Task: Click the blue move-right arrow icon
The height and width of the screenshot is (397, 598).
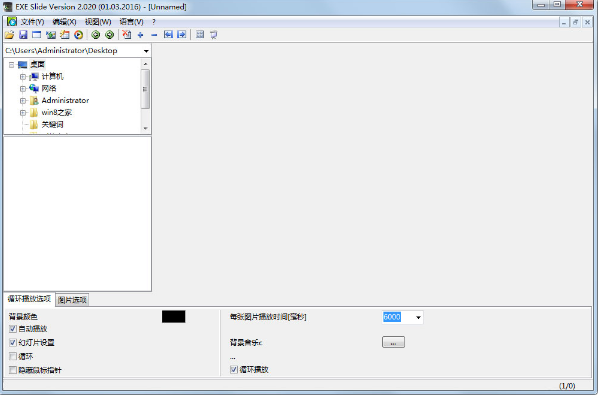Action: pyautogui.click(x=182, y=35)
